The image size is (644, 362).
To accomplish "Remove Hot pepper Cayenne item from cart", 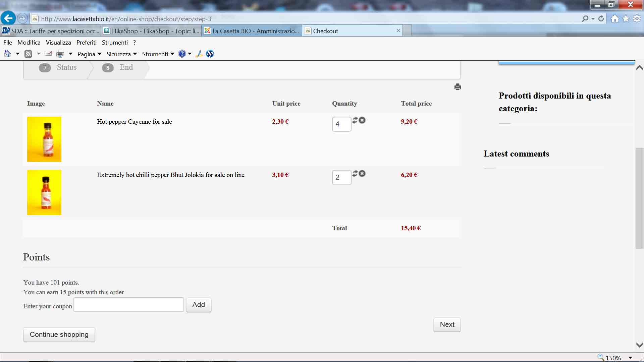I will (362, 120).
